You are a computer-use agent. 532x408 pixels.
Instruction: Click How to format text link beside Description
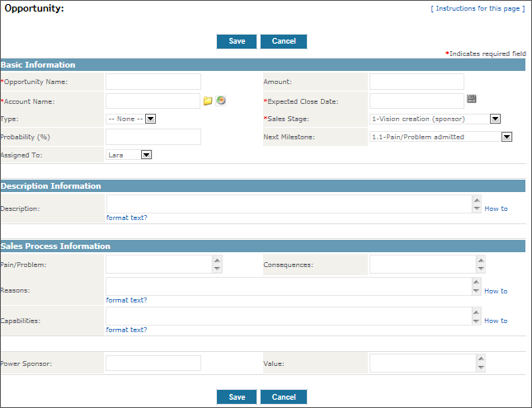point(495,209)
